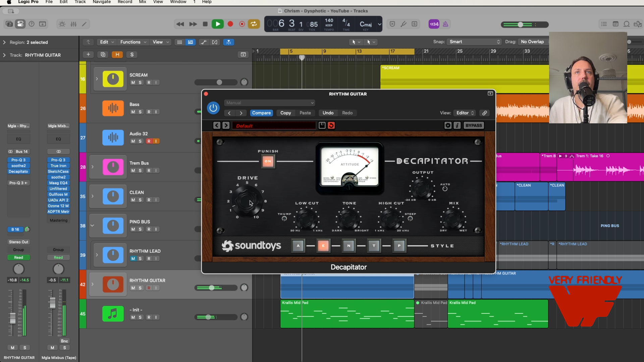Click the BYPASS button on Decapitator

[474, 125]
